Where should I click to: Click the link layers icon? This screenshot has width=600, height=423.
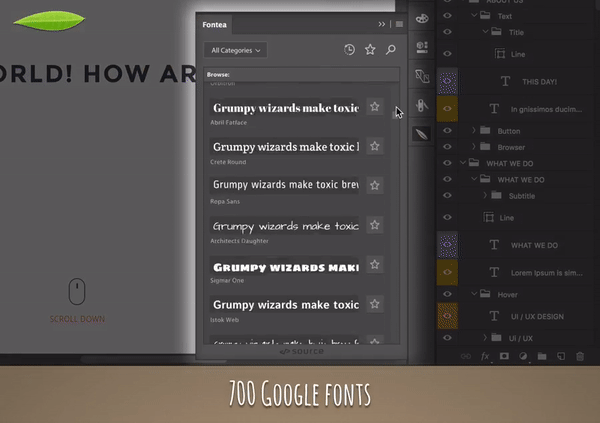click(466, 356)
